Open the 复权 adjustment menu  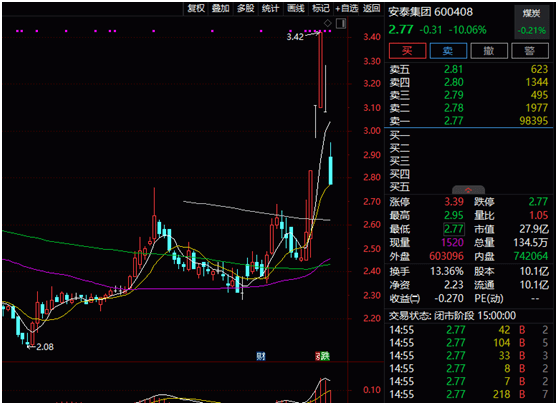point(196,8)
